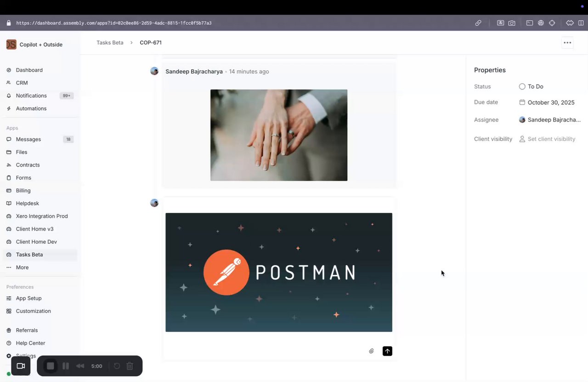The width and height of the screenshot is (588, 382).
Task: Go back to Tasks Beta breadcrumb
Action: (110, 43)
